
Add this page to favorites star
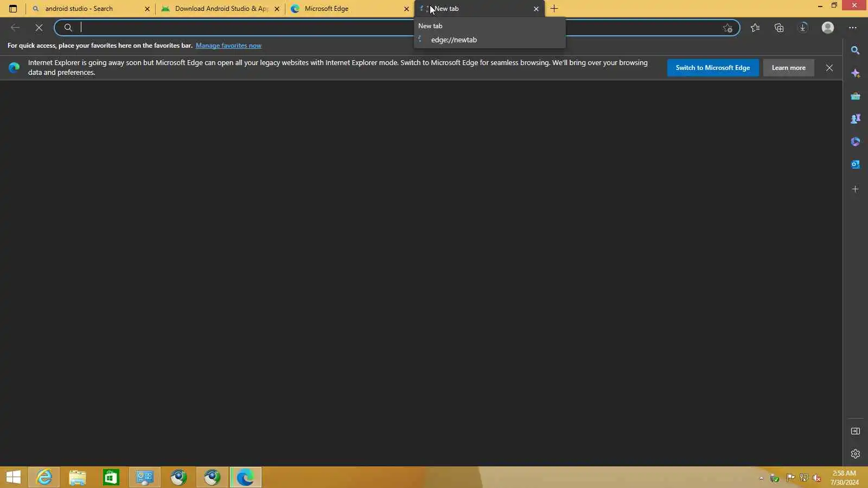[x=727, y=28]
